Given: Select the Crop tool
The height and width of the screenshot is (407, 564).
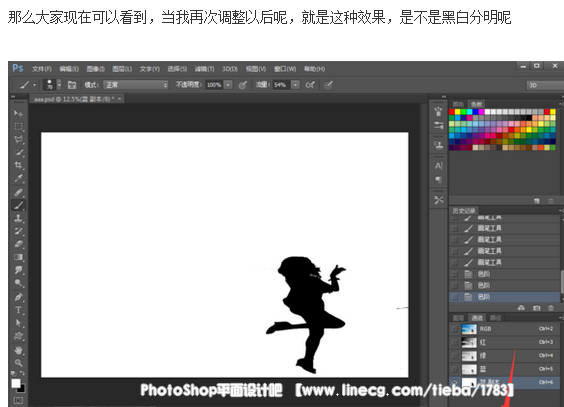Looking at the screenshot, I should pyautogui.click(x=18, y=165).
